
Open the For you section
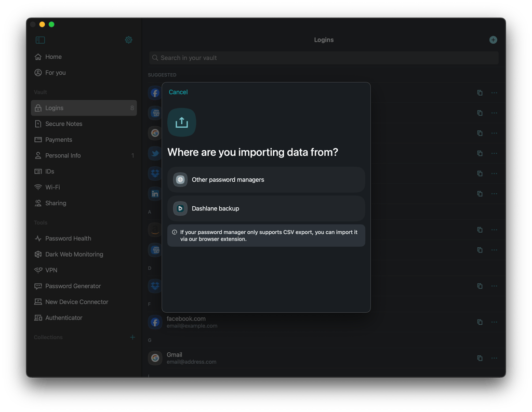pos(84,73)
